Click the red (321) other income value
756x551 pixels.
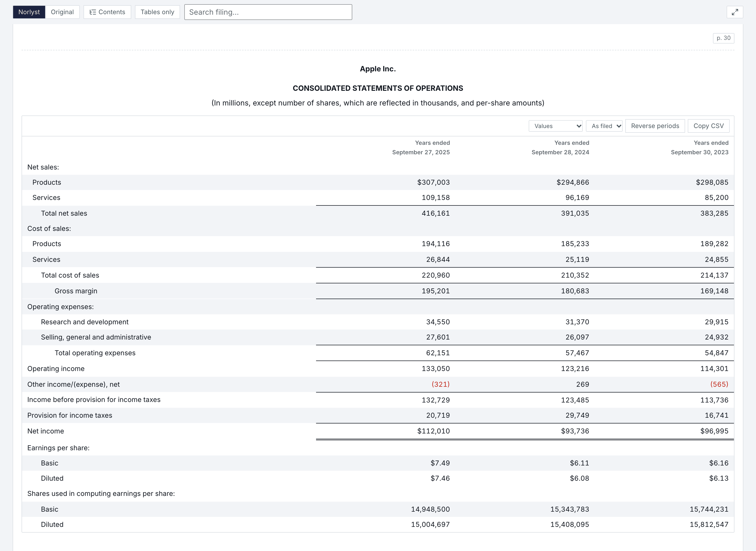click(441, 385)
